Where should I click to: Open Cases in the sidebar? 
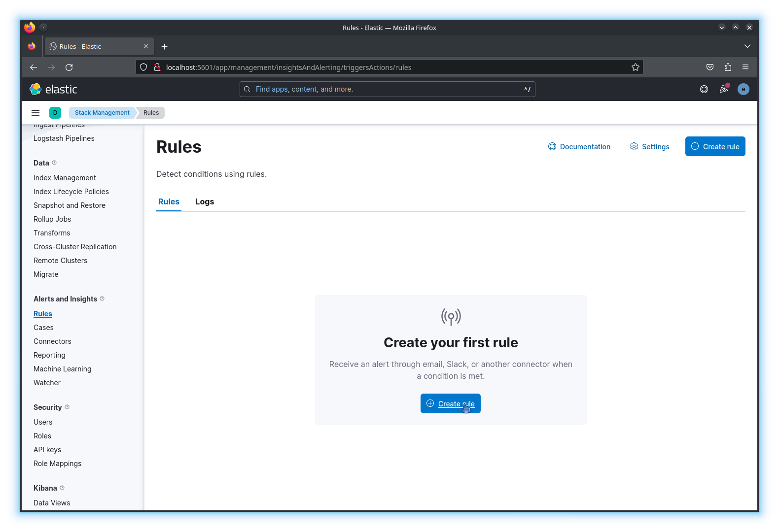click(x=43, y=328)
